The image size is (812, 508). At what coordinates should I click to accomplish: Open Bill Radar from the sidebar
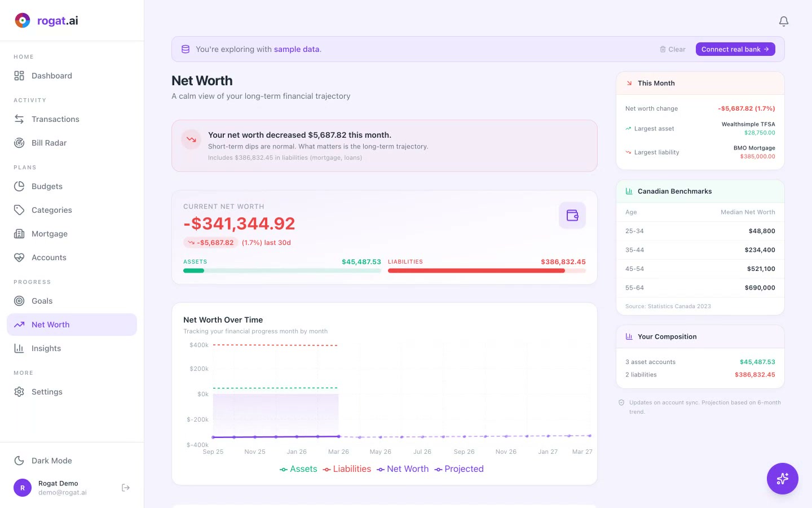coord(48,143)
